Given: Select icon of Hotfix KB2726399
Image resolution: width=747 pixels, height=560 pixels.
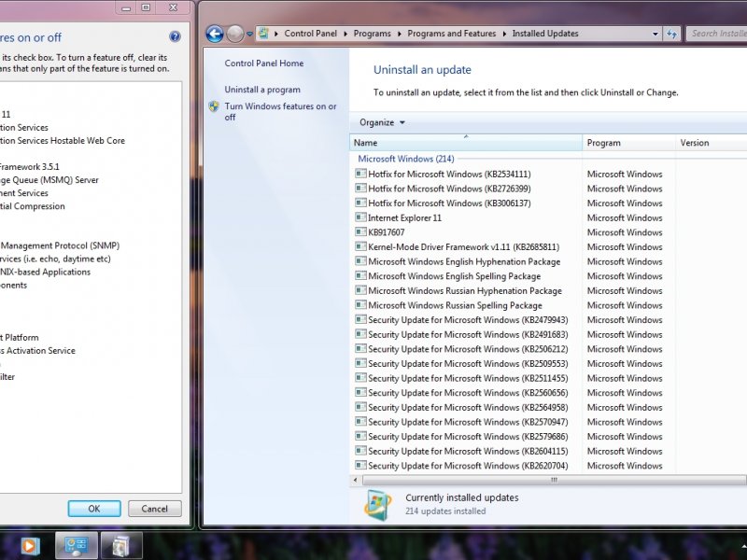Looking at the screenshot, I should [x=360, y=189].
